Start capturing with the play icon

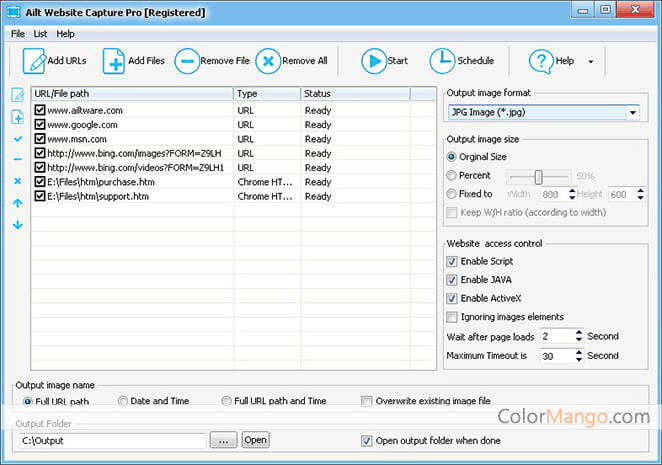tap(374, 61)
